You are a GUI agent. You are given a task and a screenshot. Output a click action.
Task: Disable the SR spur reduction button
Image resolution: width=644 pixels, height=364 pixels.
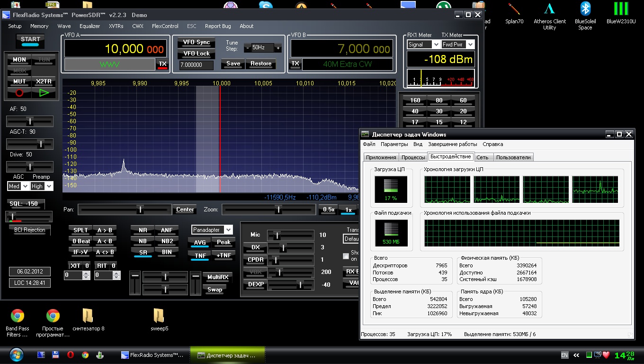point(143,253)
